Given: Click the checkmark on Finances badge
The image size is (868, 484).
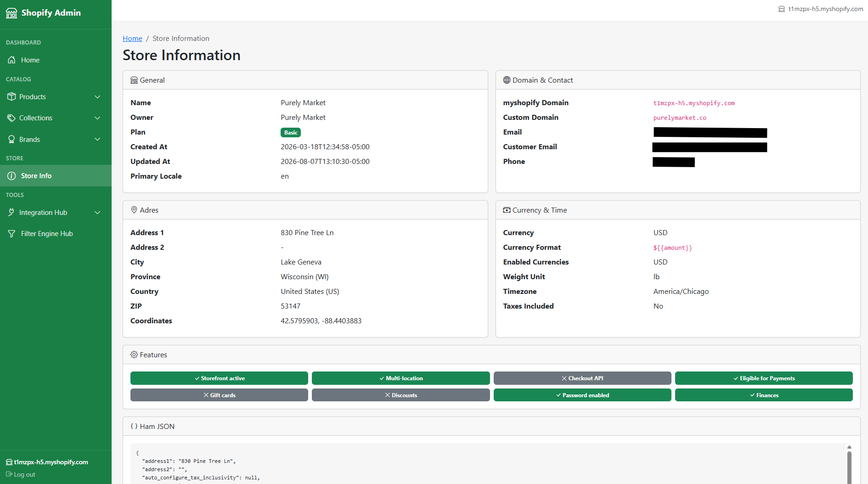Looking at the screenshot, I should [x=752, y=395].
